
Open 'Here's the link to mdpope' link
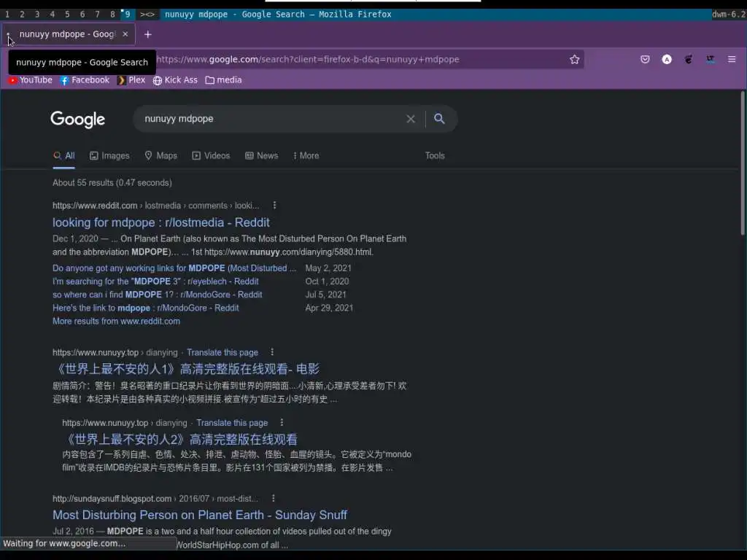coord(145,308)
